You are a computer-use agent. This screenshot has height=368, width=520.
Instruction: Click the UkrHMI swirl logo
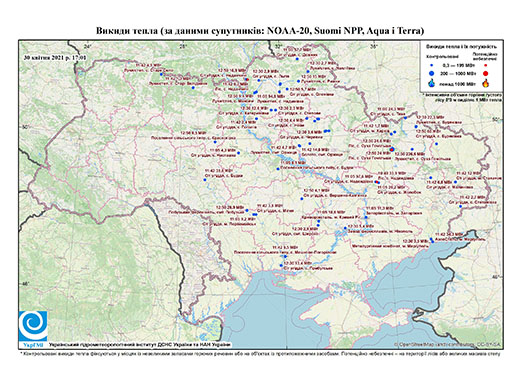pos(33,327)
